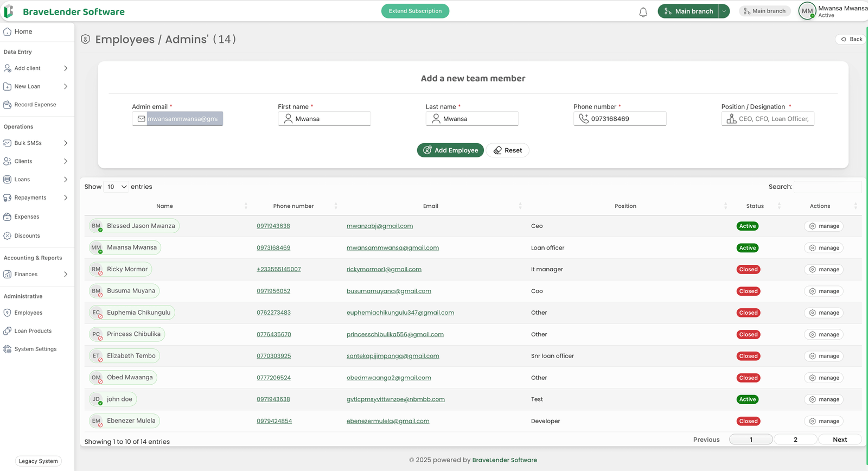The height and width of the screenshot is (471, 868).
Task: Open Employees in Administrative section
Action: 28,313
